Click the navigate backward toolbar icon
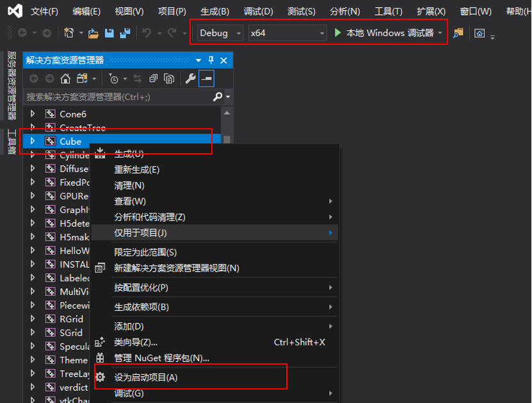The image size is (532, 403). [22, 33]
